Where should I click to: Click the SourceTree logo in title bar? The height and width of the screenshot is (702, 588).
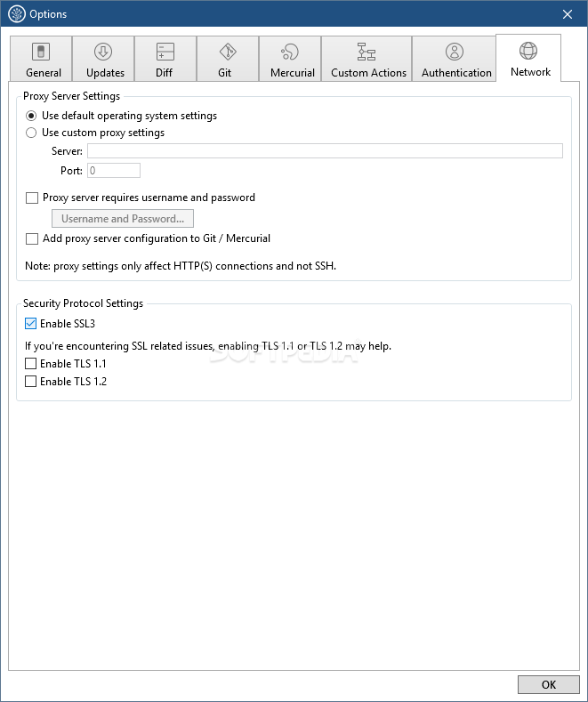tap(17, 14)
